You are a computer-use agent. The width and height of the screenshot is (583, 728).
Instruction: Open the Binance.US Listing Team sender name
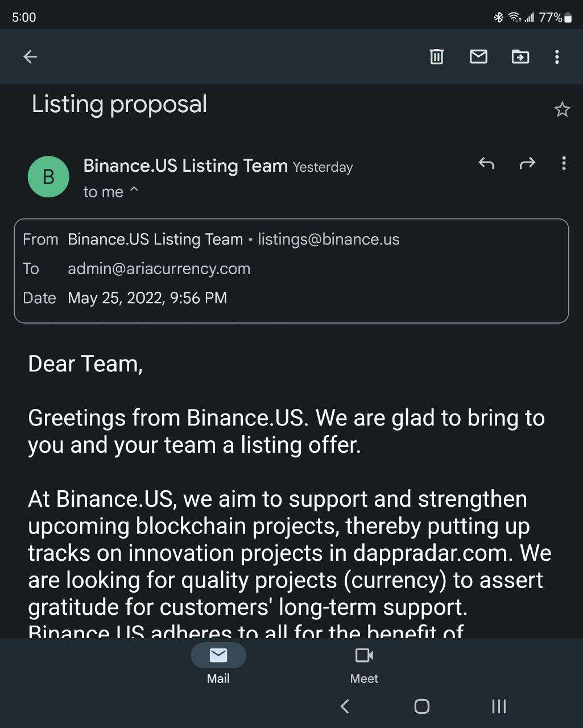(185, 166)
